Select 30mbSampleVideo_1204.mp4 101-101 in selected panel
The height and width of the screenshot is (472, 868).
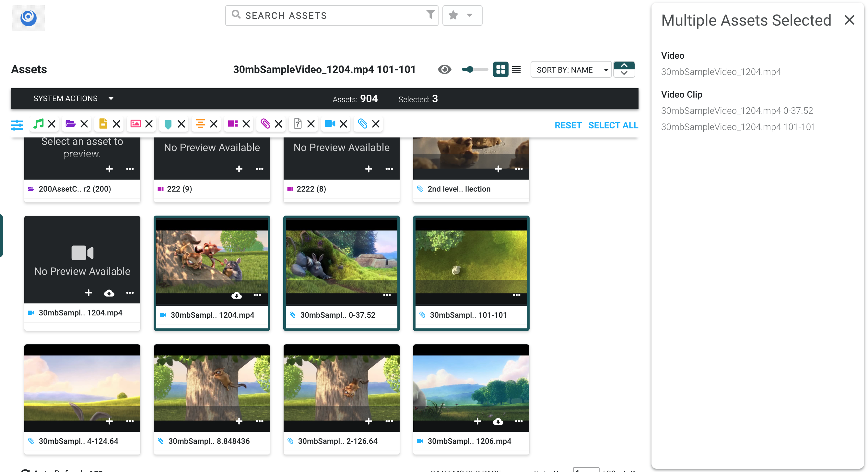738,127
